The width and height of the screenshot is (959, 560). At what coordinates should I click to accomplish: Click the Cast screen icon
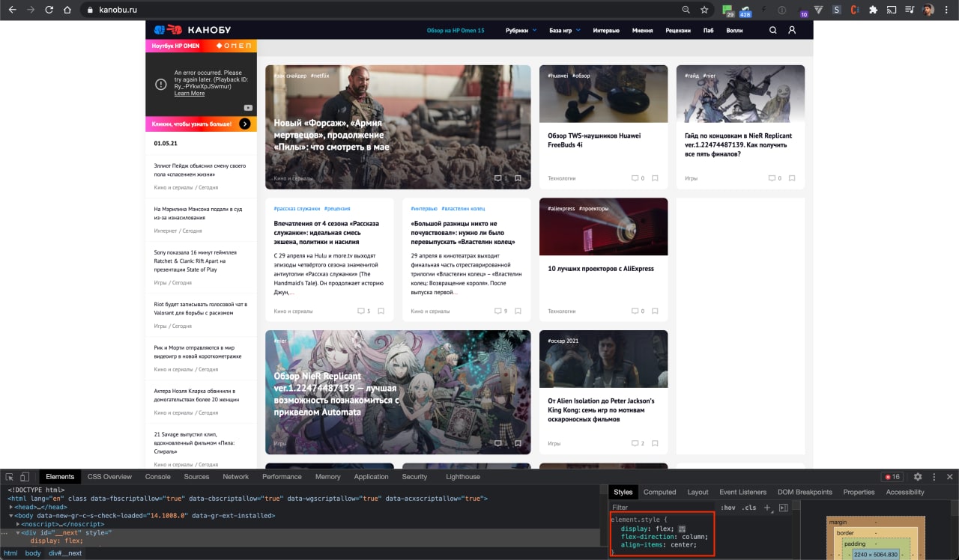[x=892, y=10]
